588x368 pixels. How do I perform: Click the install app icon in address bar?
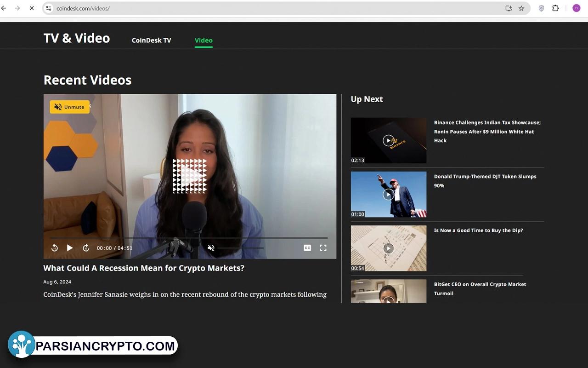(x=509, y=8)
